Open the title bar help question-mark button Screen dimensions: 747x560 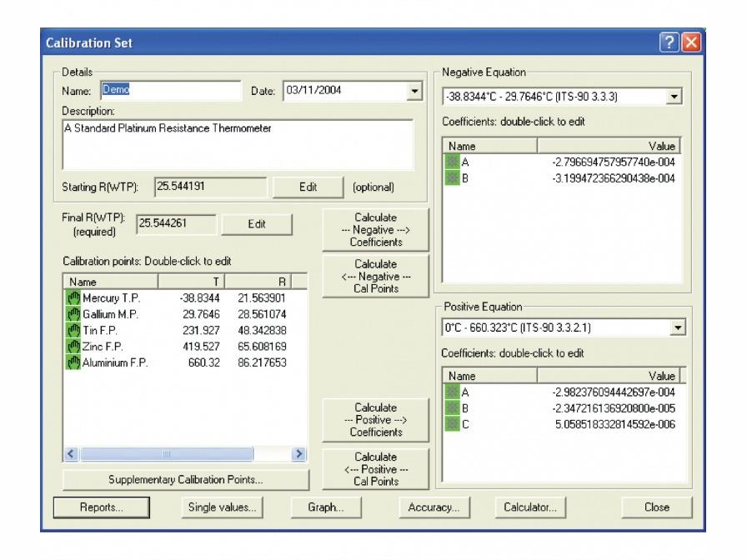(x=669, y=42)
